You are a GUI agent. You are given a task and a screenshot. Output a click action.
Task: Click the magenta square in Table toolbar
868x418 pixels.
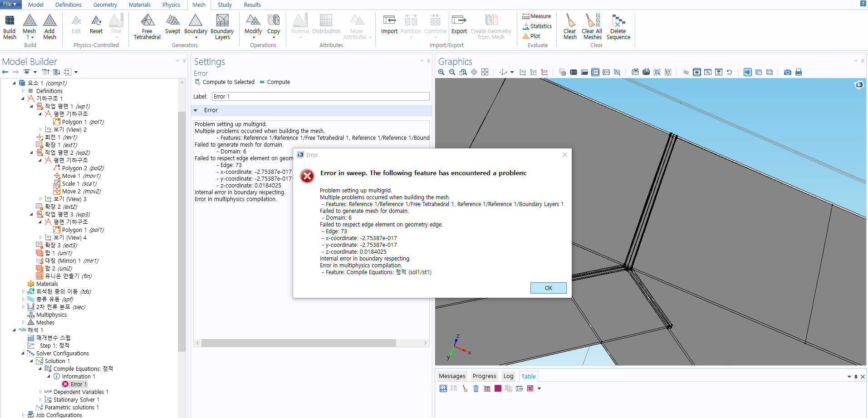498,388
